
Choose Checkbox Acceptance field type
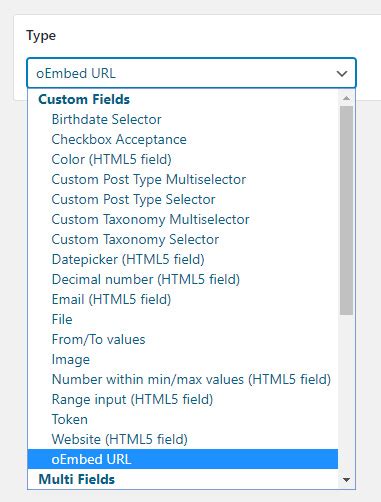tap(183, 139)
